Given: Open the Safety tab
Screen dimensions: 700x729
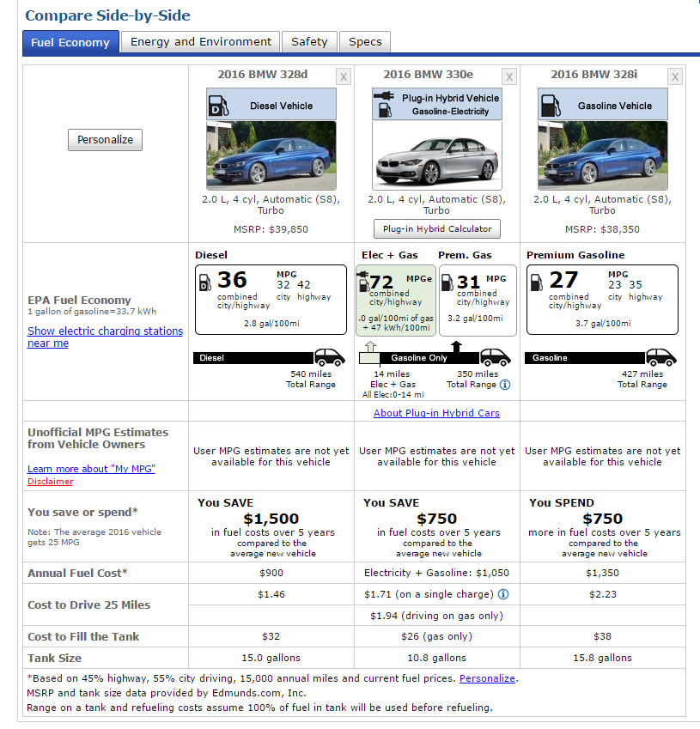Looking at the screenshot, I should click(309, 42).
